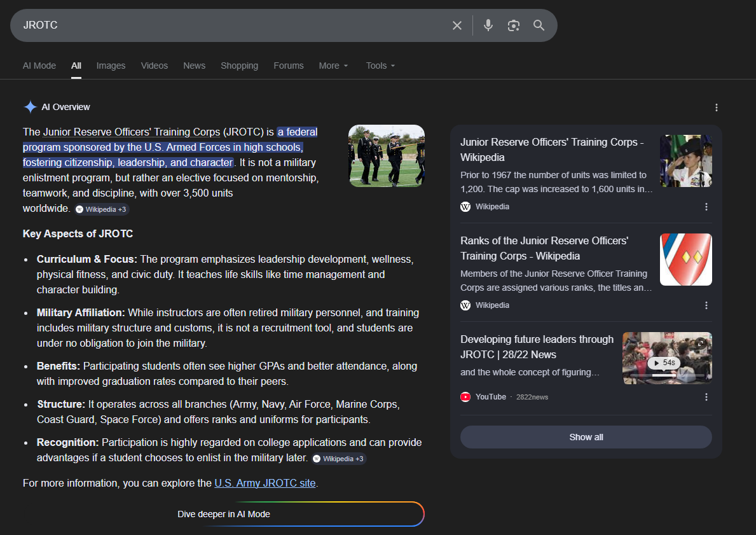Click Junior Reserve Officers' Training Corps underlined term

pos(131,132)
